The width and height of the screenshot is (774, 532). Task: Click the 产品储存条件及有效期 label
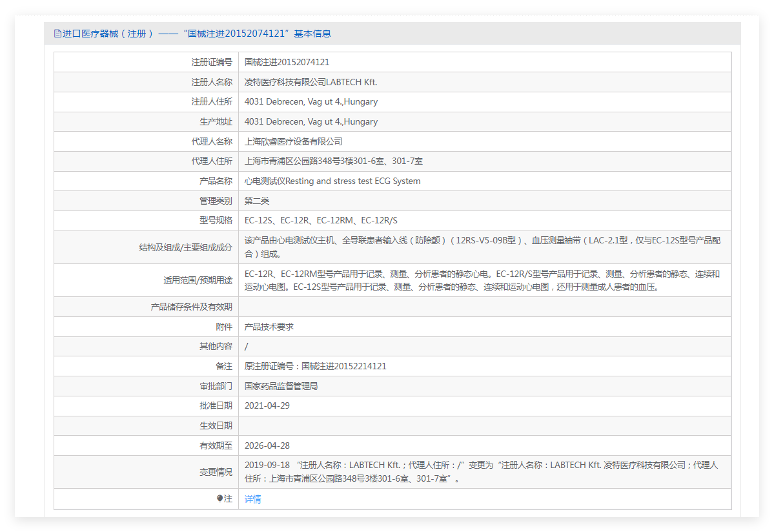click(x=192, y=307)
